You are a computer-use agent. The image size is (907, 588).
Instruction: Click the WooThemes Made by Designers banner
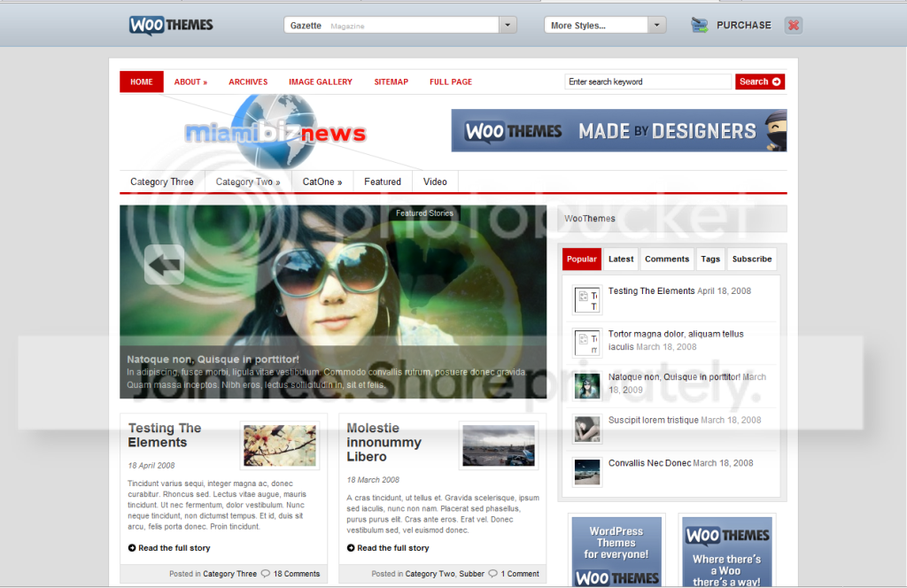619,131
